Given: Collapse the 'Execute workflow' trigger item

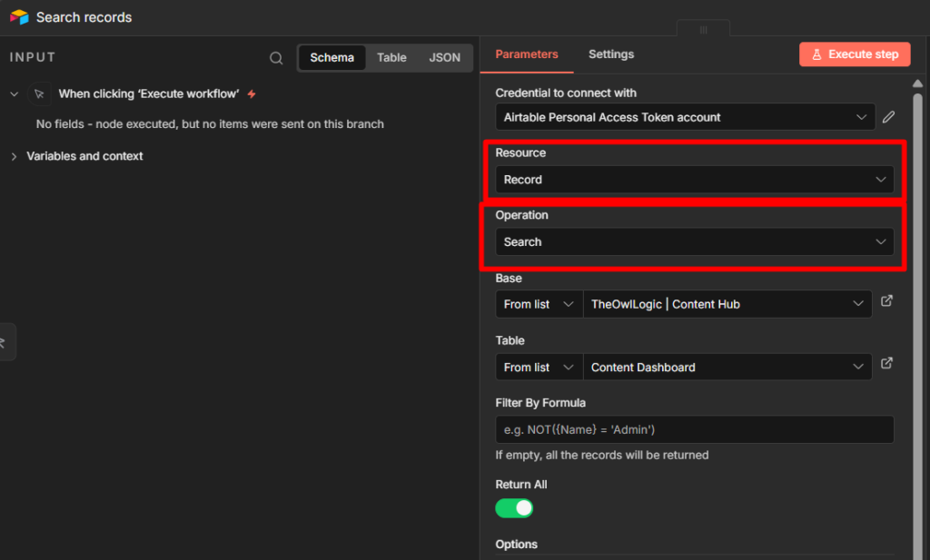Looking at the screenshot, I should click(x=14, y=93).
